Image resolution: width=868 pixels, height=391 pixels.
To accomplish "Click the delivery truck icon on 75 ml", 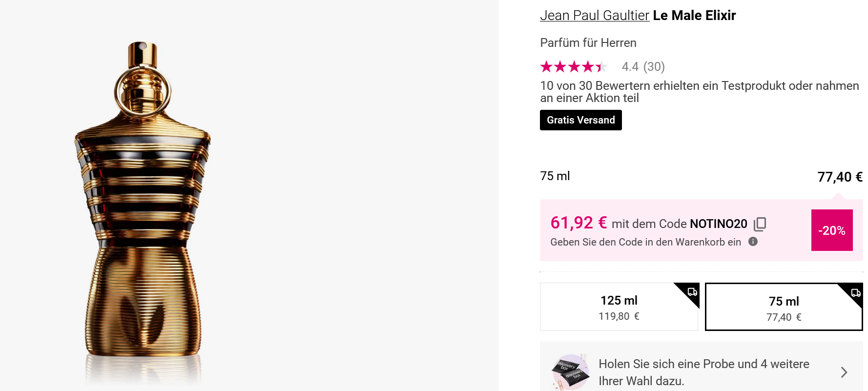I will pyautogui.click(x=856, y=293).
